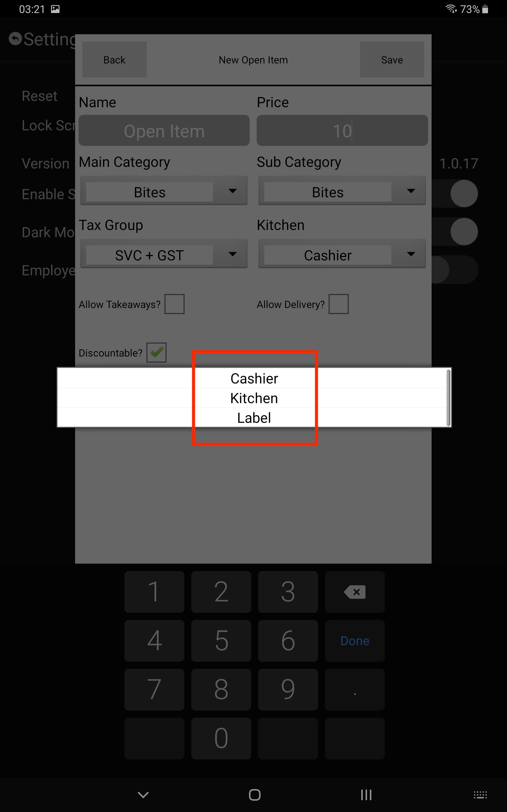This screenshot has width=507, height=812.
Task: Tap the battery icon in status bar
Action: pos(485,9)
